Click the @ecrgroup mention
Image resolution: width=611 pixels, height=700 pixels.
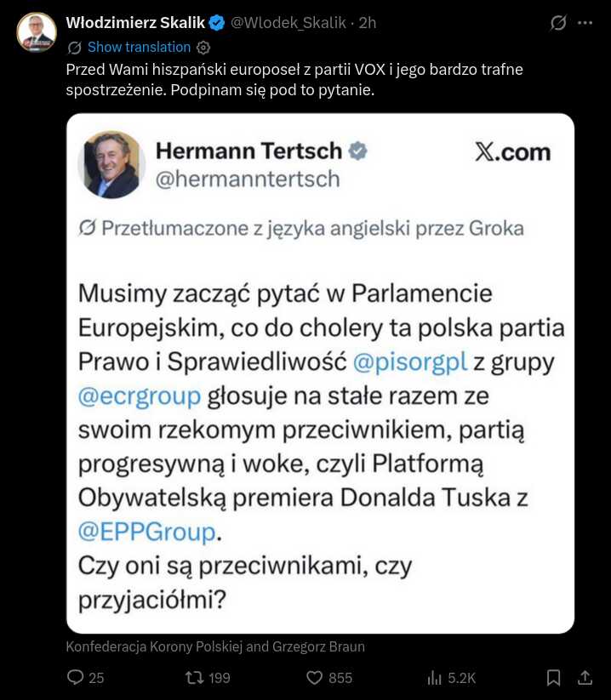point(140,396)
